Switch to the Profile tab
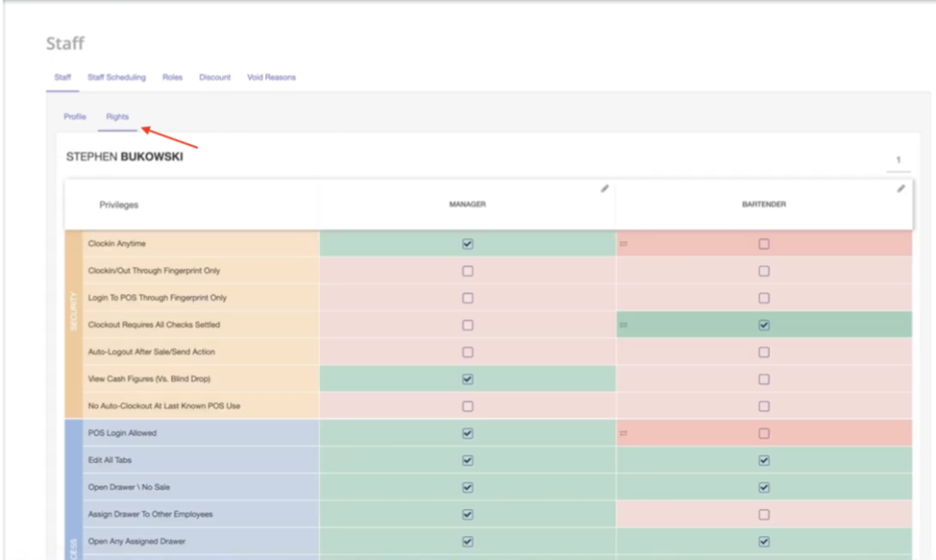 click(x=74, y=117)
